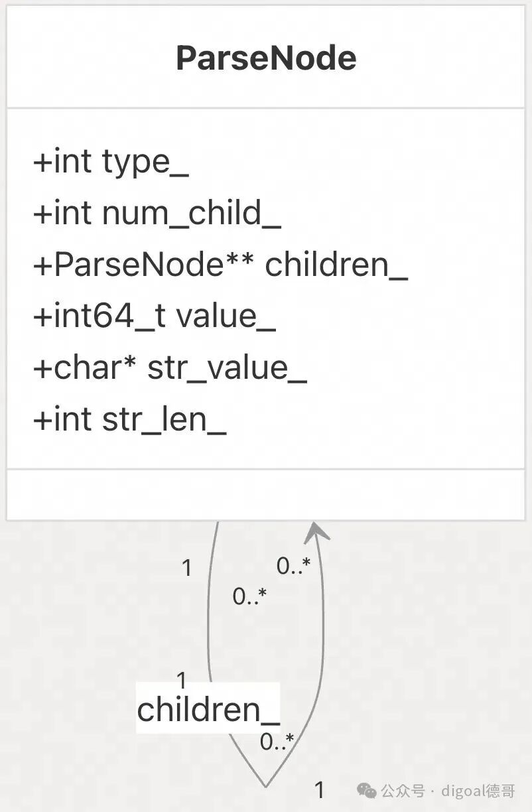The image size is (532, 812).
Task: Click the +int type_ attribute
Action: [x=111, y=162]
